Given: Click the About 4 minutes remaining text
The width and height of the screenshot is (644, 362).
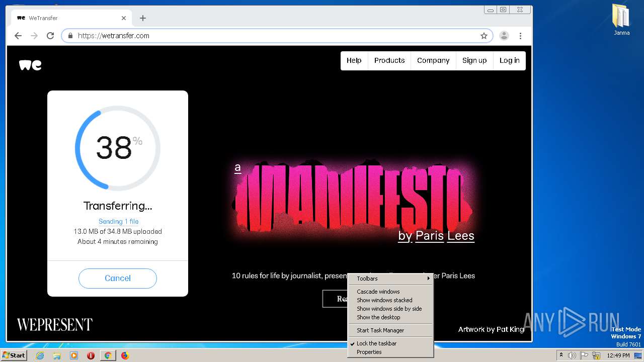Looking at the screenshot, I should [x=118, y=242].
